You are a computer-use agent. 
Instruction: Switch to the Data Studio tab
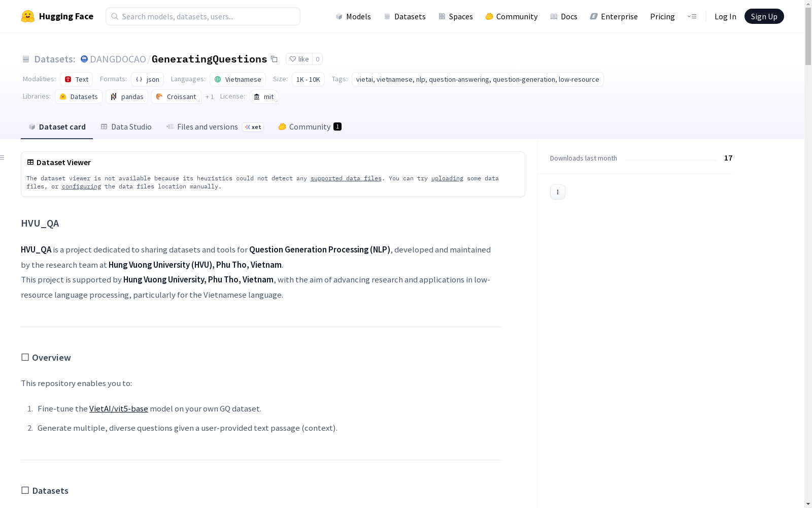[x=126, y=126]
